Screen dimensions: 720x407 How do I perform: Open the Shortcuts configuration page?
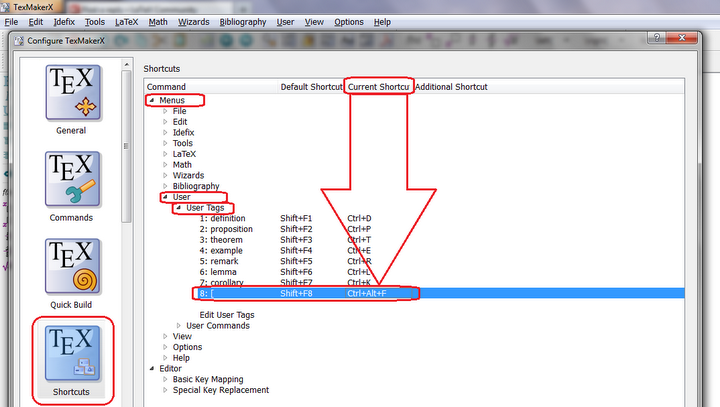pos(73,361)
